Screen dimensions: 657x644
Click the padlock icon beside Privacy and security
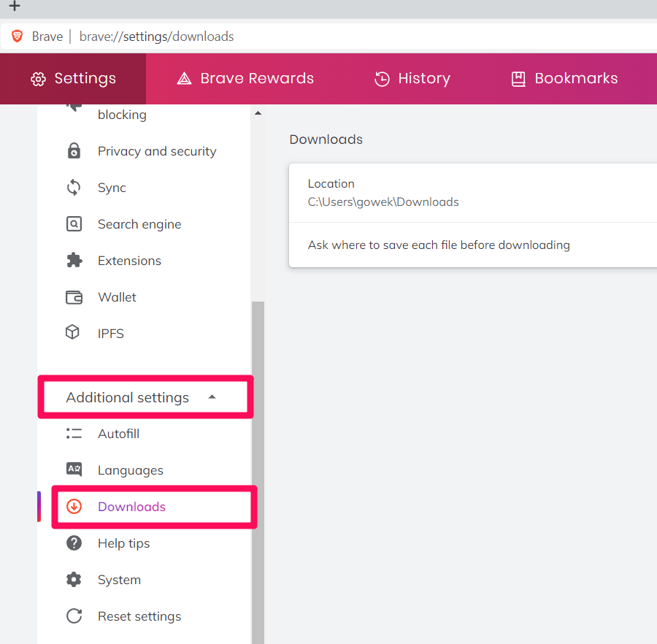click(x=74, y=151)
